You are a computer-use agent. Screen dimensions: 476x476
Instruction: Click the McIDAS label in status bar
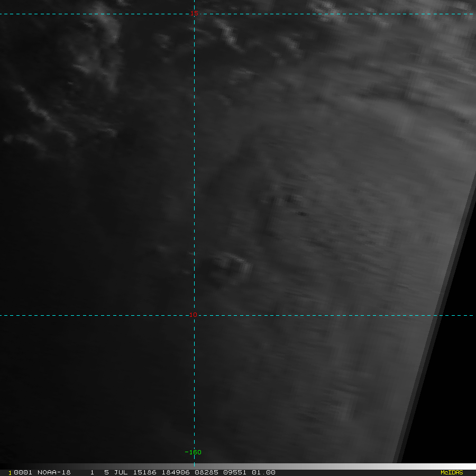[451, 472]
